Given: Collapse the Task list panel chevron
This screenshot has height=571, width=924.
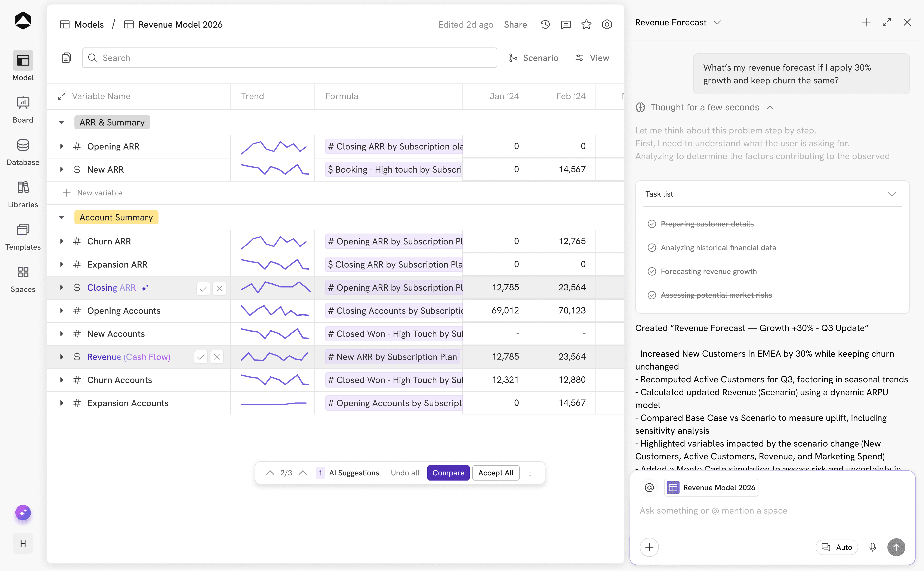Looking at the screenshot, I should click(891, 194).
